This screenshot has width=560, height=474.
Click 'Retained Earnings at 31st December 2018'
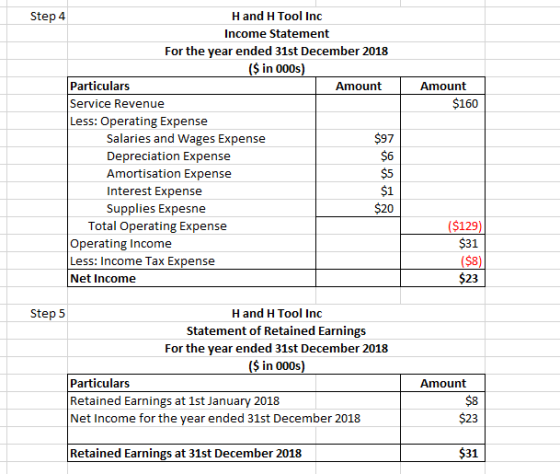(x=186, y=453)
